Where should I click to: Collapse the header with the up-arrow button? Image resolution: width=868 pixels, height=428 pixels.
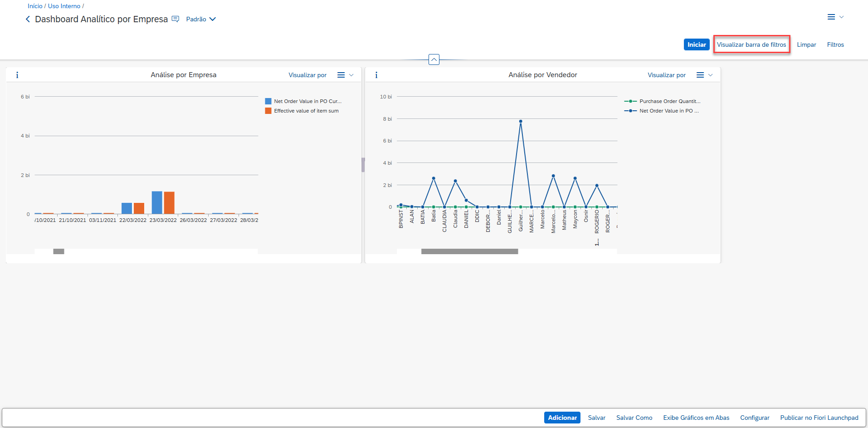click(434, 59)
